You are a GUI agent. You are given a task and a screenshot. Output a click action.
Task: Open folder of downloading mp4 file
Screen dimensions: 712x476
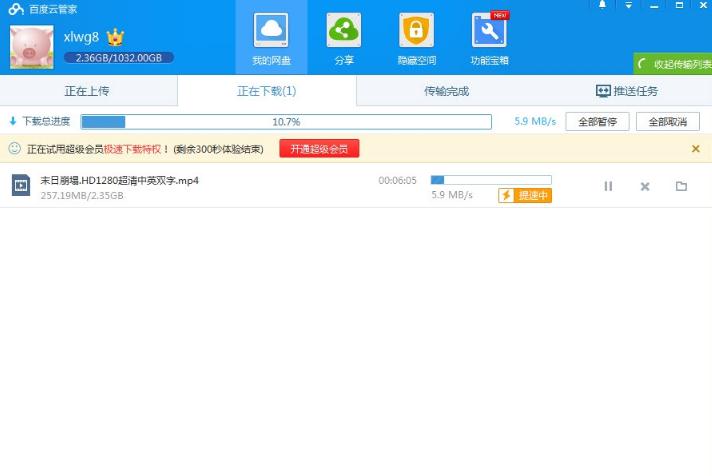click(681, 186)
